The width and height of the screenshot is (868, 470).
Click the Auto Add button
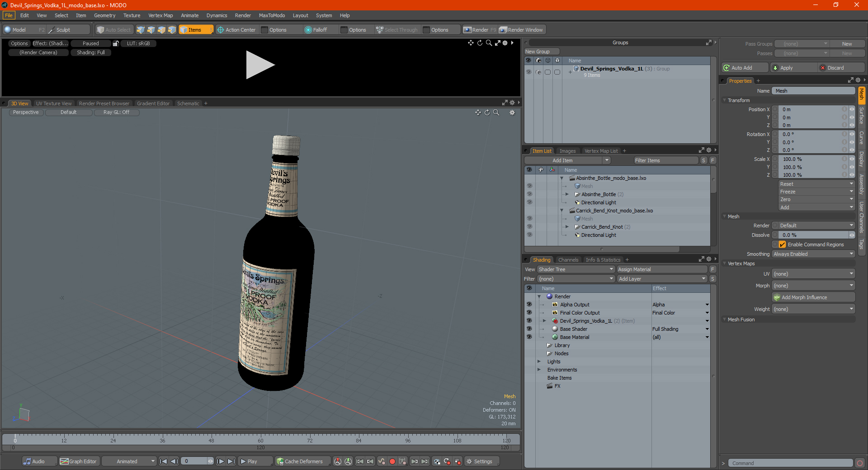[x=745, y=68]
